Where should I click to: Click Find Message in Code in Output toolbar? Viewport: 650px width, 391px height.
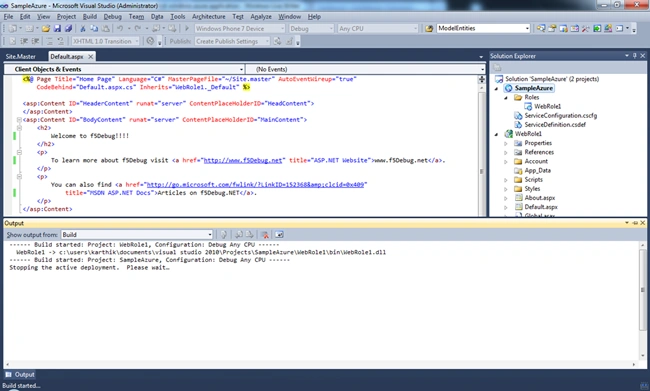[223, 235]
